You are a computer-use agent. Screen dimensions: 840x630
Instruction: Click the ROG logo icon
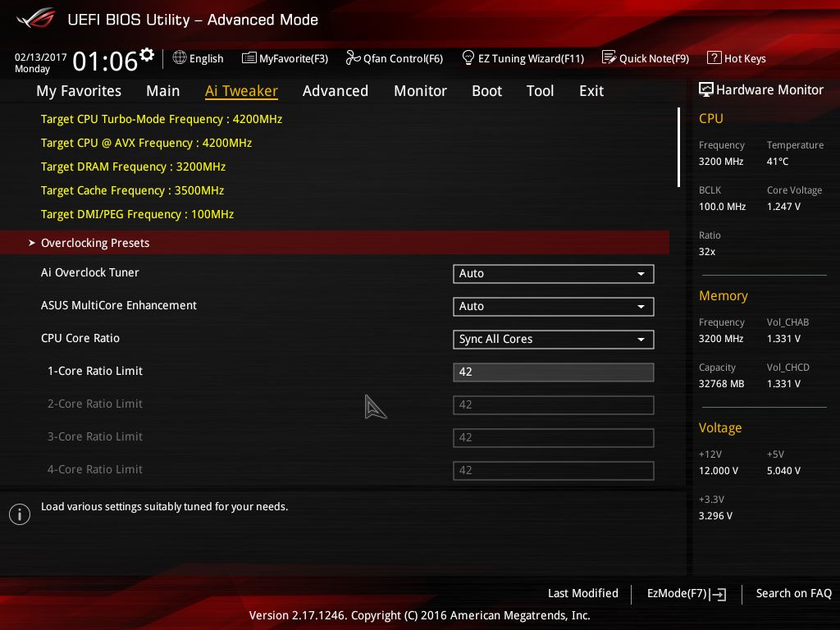(x=36, y=18)
